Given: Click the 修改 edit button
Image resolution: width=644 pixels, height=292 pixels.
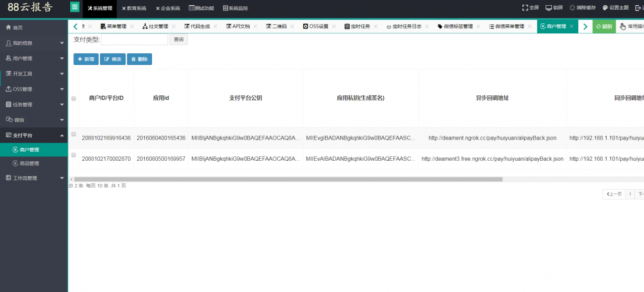Looking at the screenshot, I should coord(113,59).
